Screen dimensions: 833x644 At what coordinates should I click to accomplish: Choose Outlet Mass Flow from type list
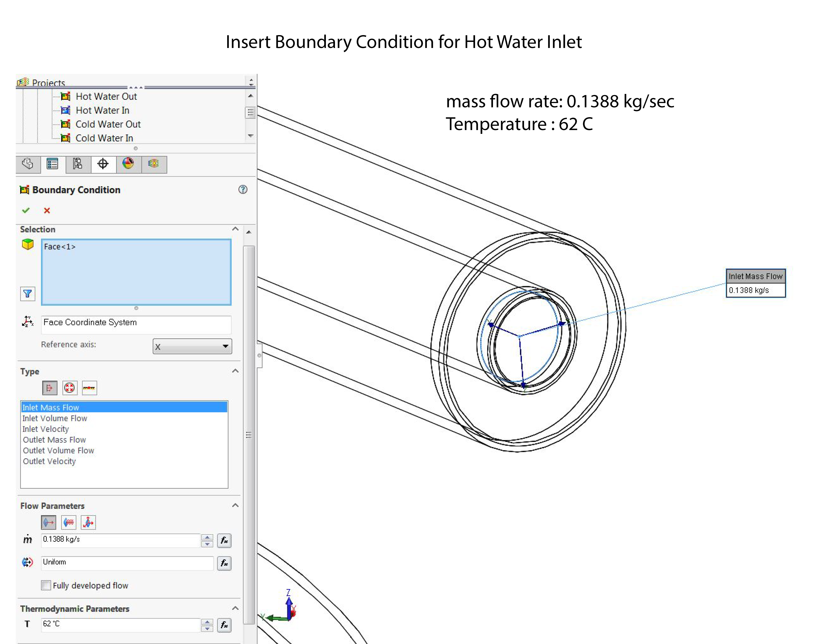(54, 440)
